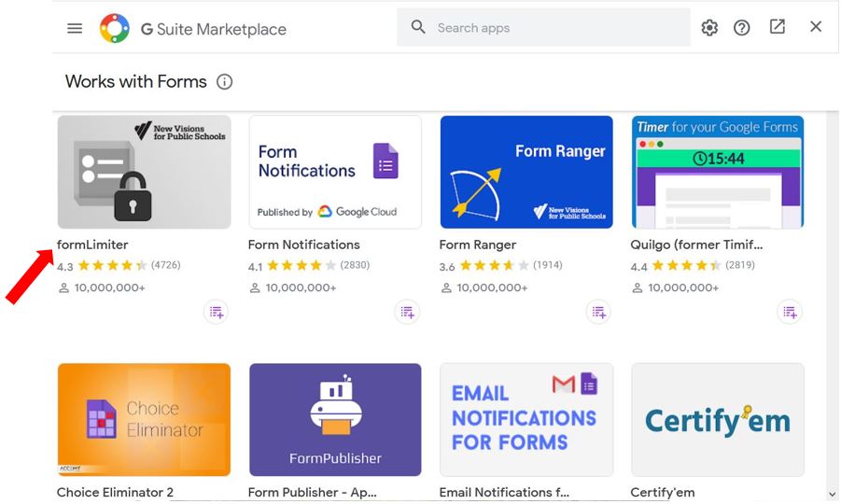Click the scrollbar down arrow

pos(832,495)
